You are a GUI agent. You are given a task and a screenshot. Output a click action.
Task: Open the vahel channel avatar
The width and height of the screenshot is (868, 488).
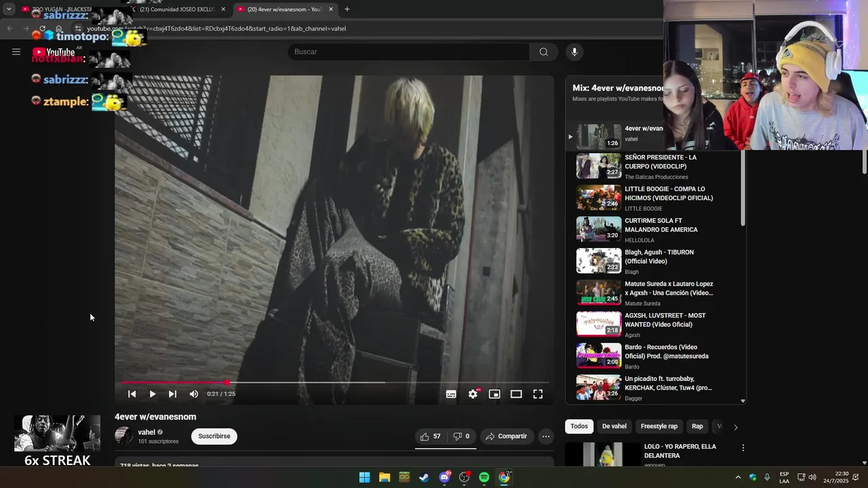click(123, 436)
